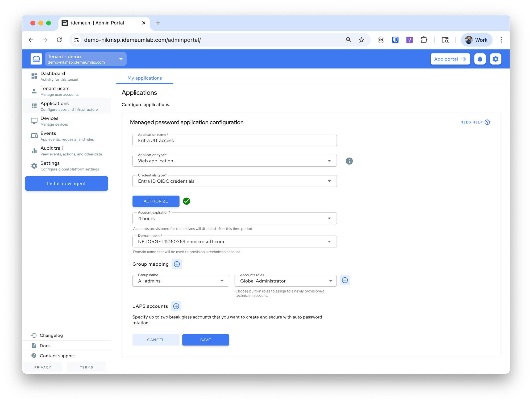Screen dimensions: 532x403
Task: Click the idemeum logo icon in header
Action: tap(36, 59)
